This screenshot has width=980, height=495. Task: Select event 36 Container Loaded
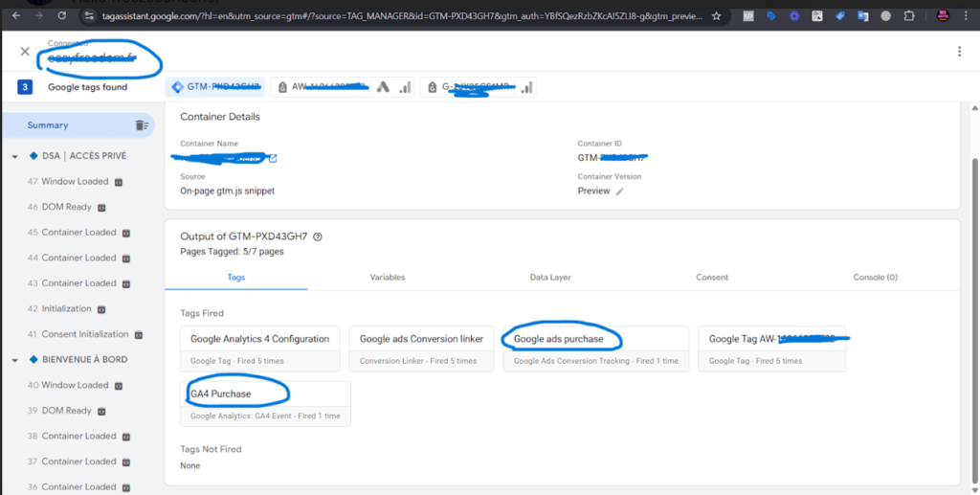(x=78, y=487)
